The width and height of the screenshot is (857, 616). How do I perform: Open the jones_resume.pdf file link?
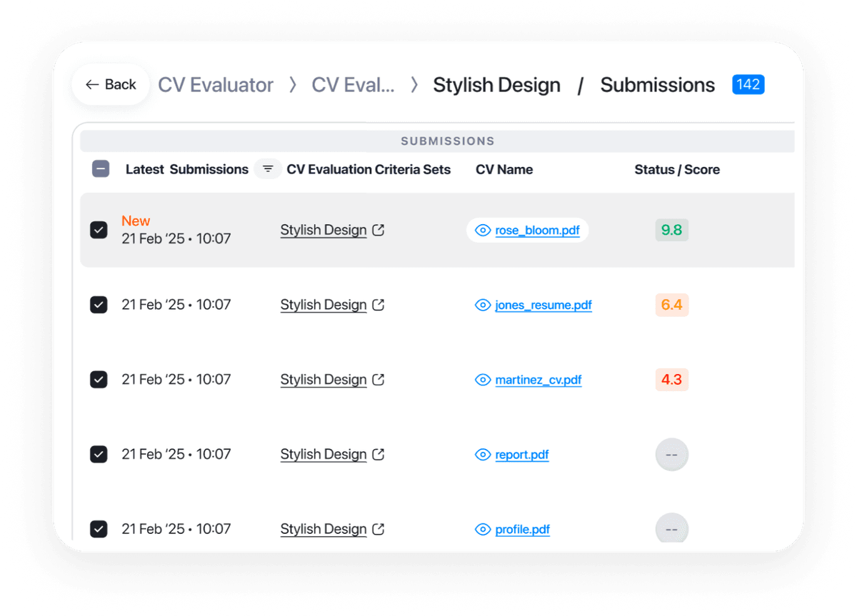tap(543, 305)
